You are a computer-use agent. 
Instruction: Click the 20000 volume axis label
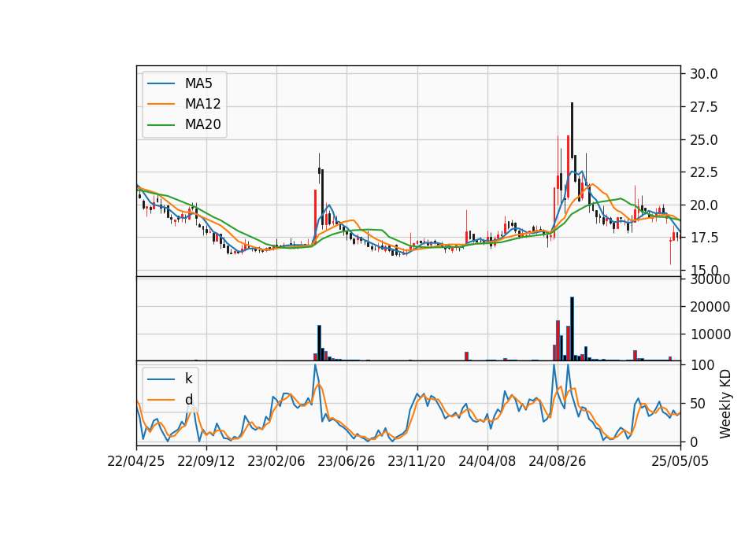pyautogui.click(x=710, y=307)
